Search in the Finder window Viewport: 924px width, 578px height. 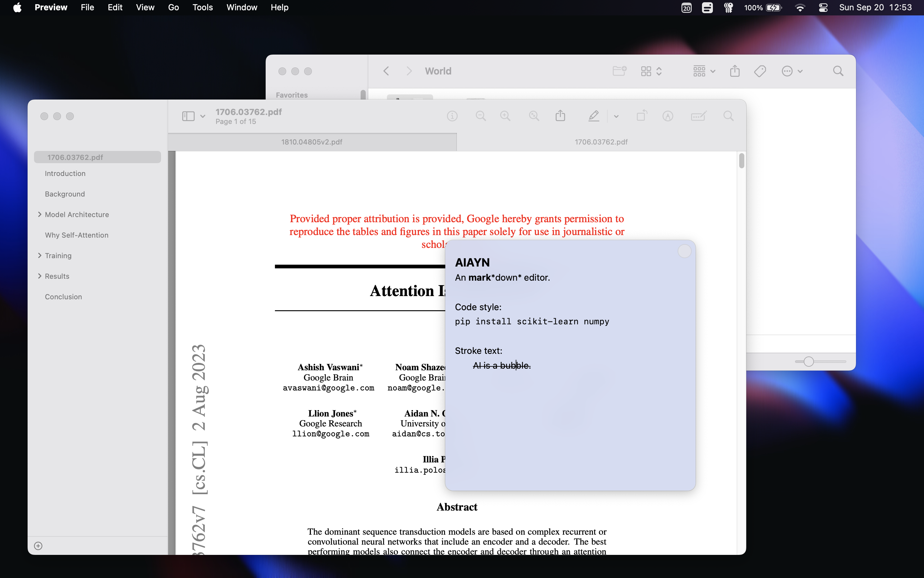tap(838, 71)
